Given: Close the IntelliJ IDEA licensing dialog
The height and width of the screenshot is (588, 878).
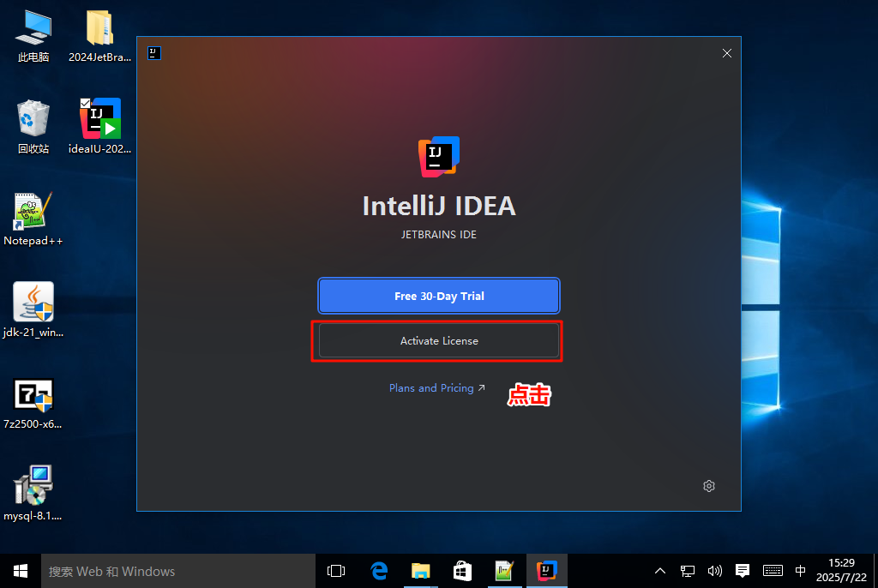Looking at the screenshot, I should pos(727,53).
